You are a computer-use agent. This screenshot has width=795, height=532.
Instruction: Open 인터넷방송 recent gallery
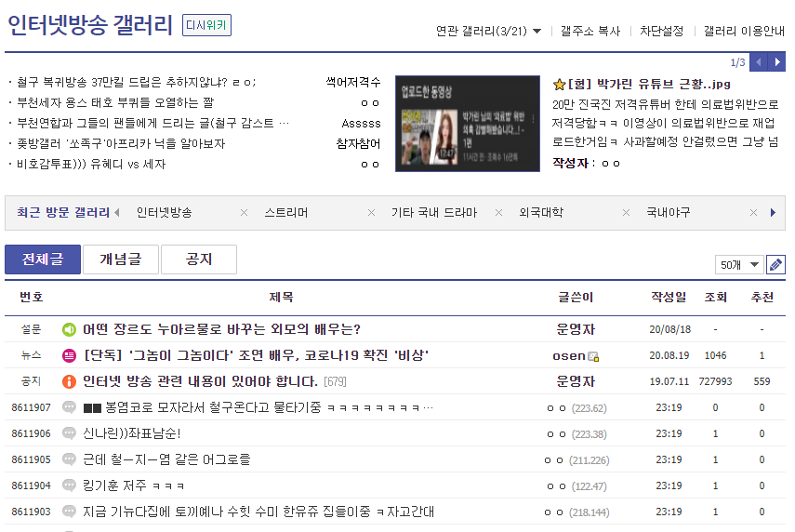(x=165, y=212)
